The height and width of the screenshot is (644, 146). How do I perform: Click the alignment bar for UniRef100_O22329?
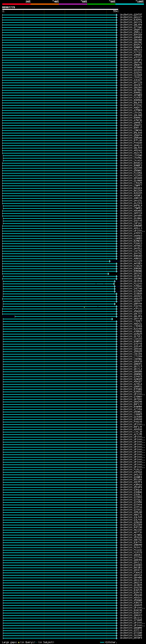56,261
